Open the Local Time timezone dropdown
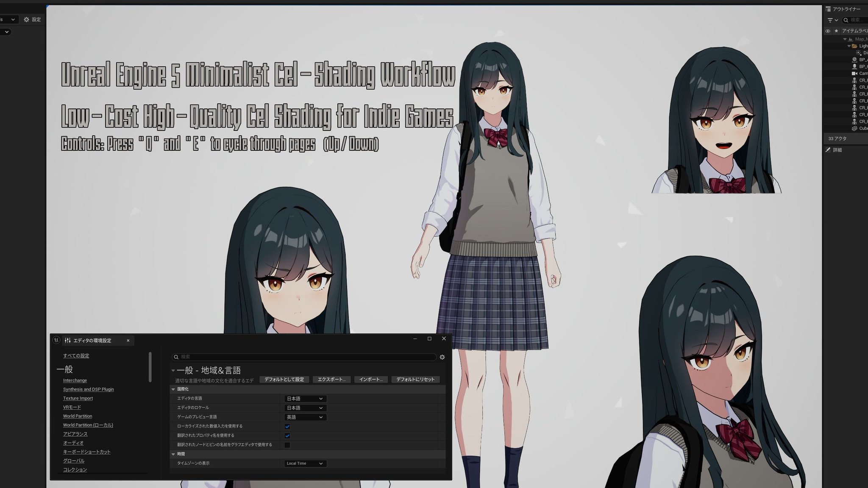 pyautogui.click(x=305, y=463)
